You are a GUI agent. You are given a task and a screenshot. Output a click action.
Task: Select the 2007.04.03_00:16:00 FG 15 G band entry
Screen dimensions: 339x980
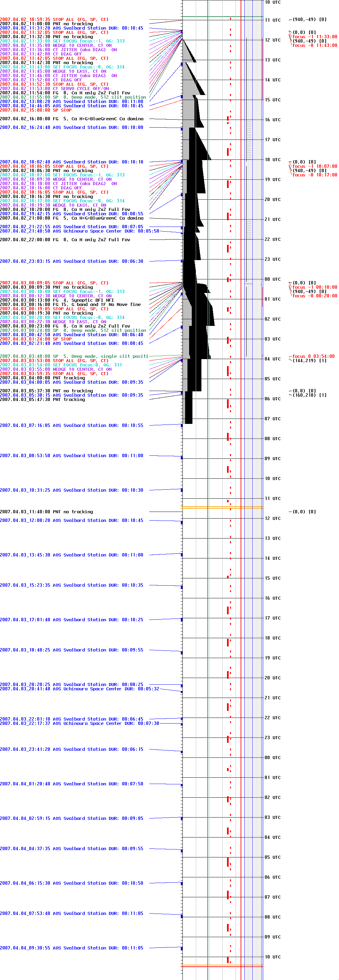[x=70, y=304]
